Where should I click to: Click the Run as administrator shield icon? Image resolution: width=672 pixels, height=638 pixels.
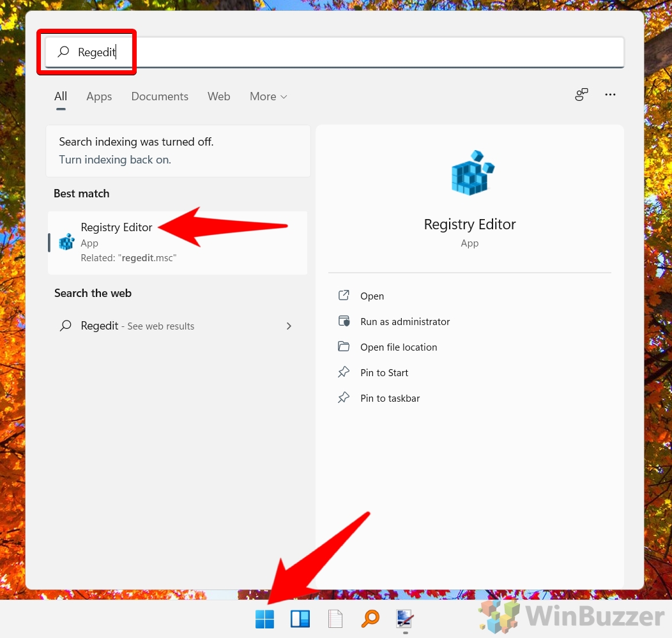coord(344,321)
